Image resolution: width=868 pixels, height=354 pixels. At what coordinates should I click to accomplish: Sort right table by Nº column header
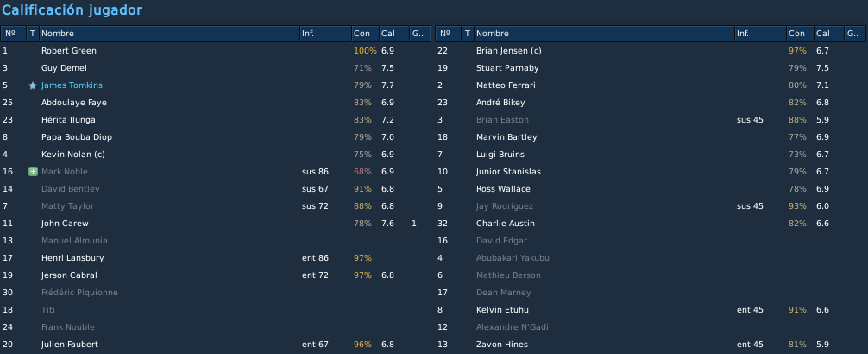[x=448, y=34]
